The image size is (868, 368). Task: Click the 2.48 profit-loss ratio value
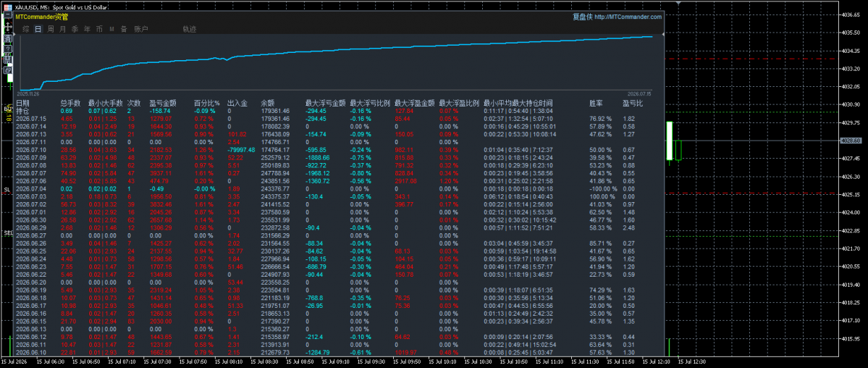pyautogui.click(x=628, y=227)
